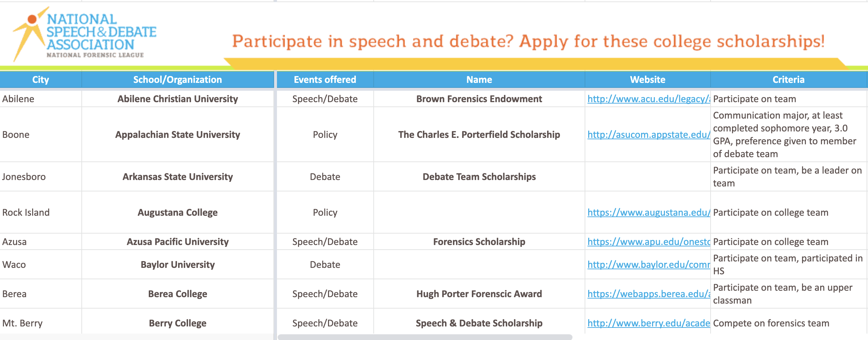Select the Website column header
This screenshot has height=340, width=868.
[647, 79]
